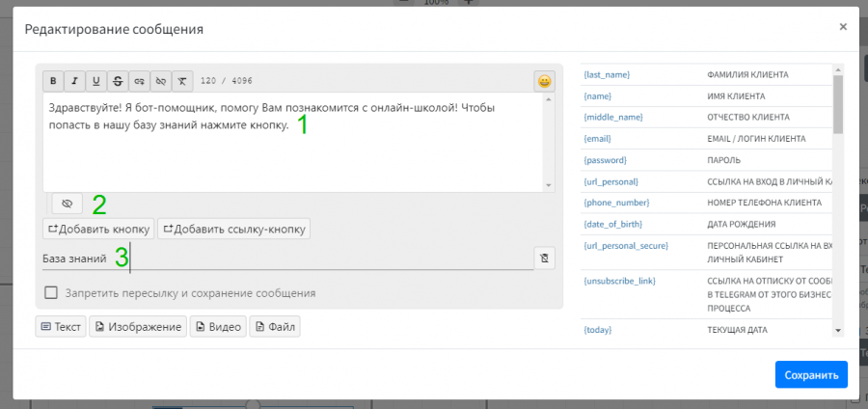Apply strikethrough formatting to text
Viewport: 868px width, 409px height.
coord(118,81)
